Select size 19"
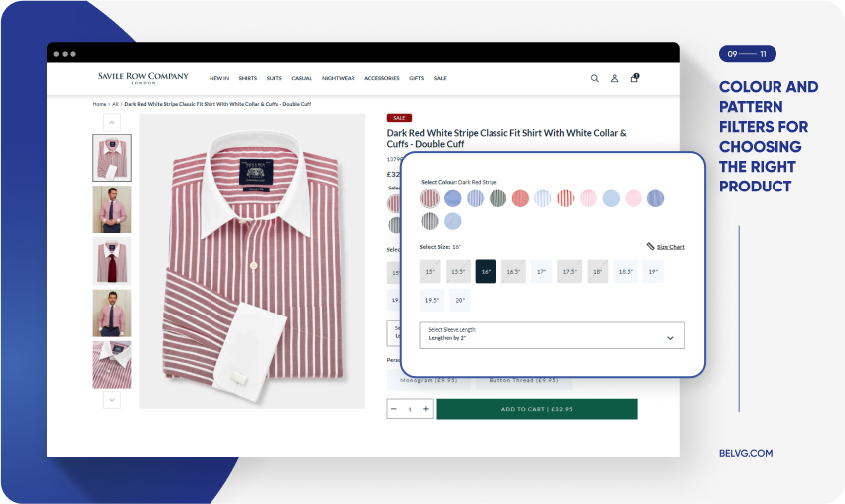 (653, 272)
